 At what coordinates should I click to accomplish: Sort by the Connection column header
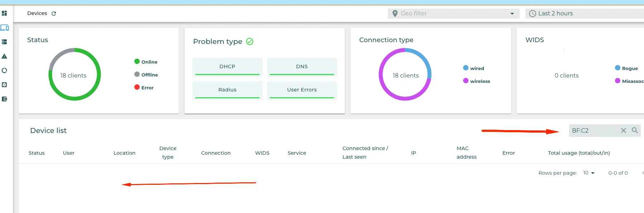pyautogui.click(x=216, y=153)
